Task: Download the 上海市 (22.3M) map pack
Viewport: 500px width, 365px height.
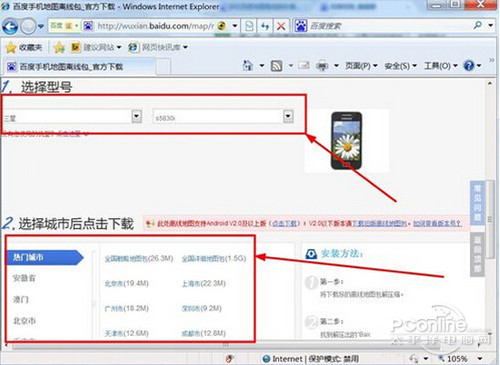Action: [x=204, y=283]
